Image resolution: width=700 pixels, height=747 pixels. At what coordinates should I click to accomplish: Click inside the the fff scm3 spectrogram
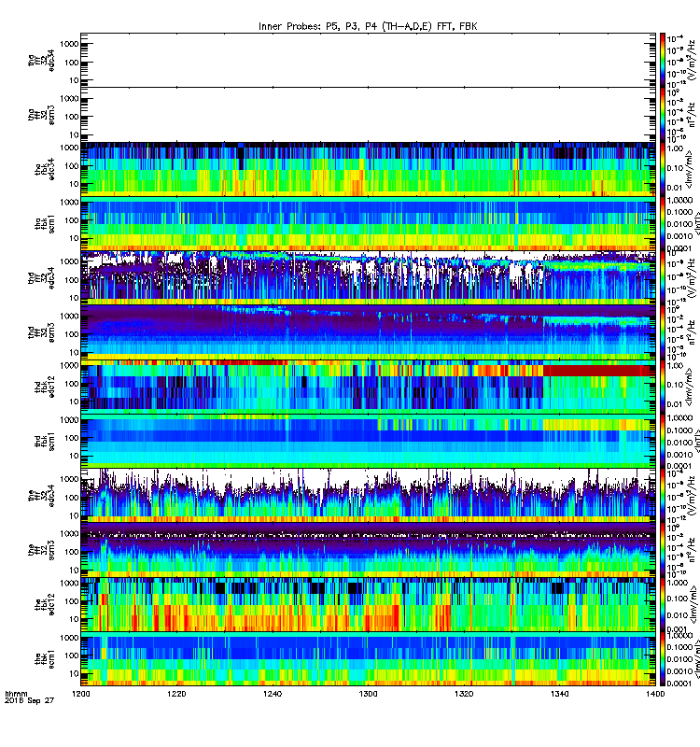(368, 550)
